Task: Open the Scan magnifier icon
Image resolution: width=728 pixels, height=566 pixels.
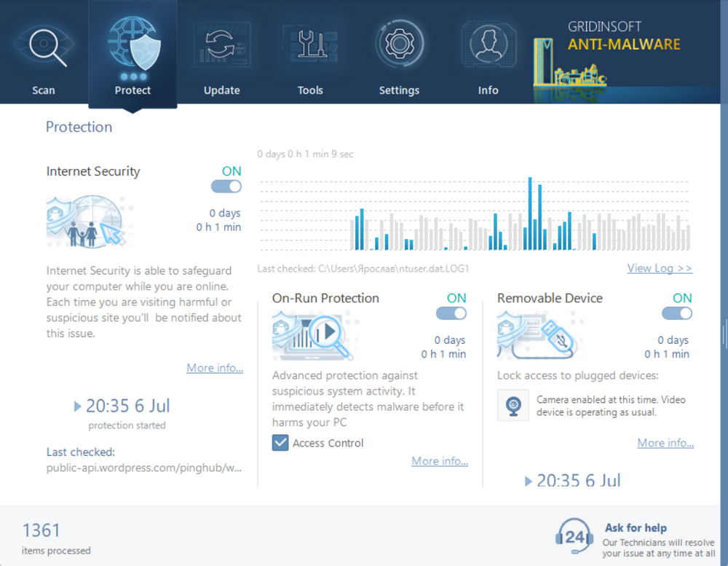Action: (44, 47)
